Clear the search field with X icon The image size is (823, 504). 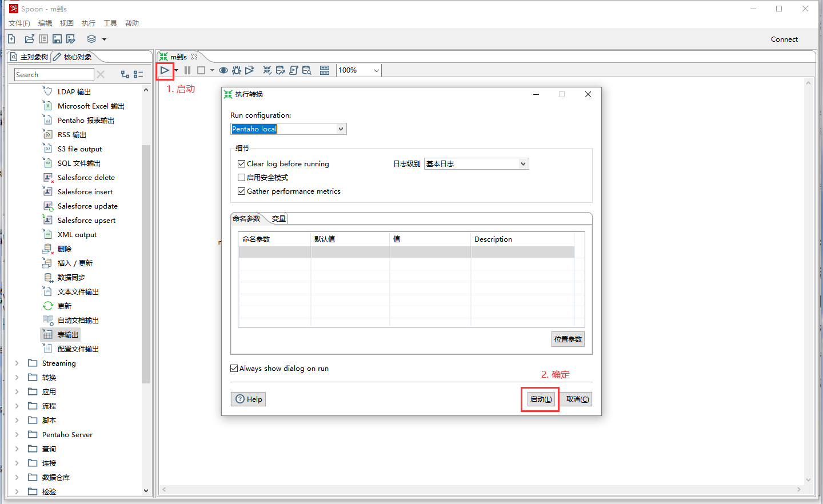tap(101, 74)
